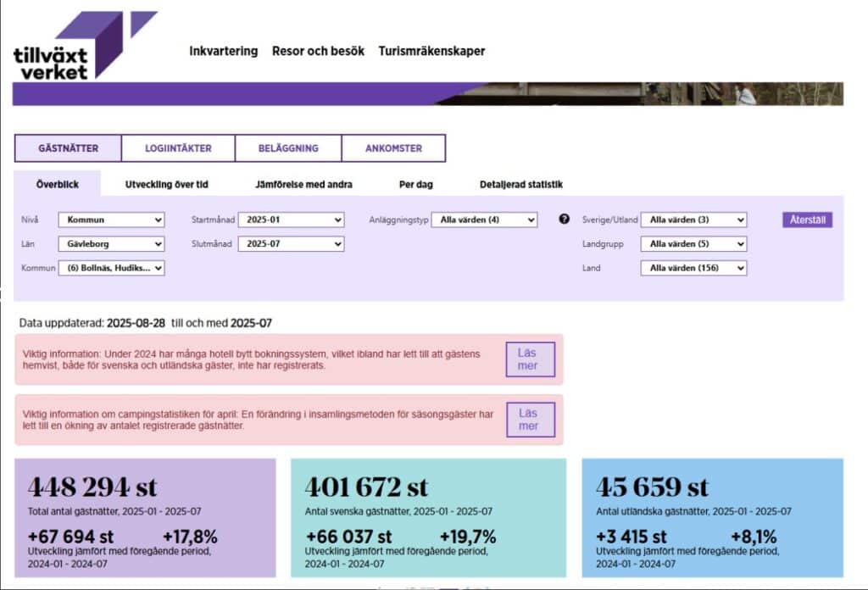
Task: Select a new Slutmånad value
Action: [291, 244]
